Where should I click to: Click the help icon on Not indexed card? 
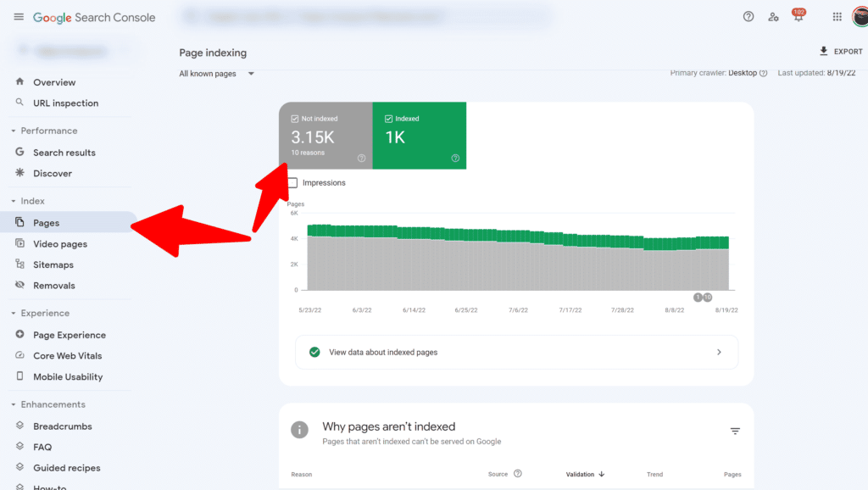[361, 159]
